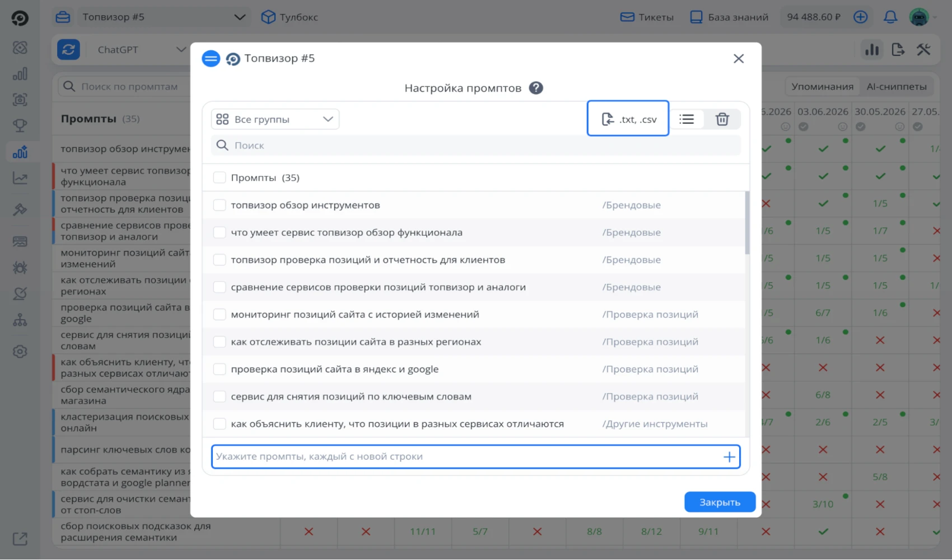Click the '30.05.2026' date column header
This screenshot has width=952, height=560.
(880, 111)
